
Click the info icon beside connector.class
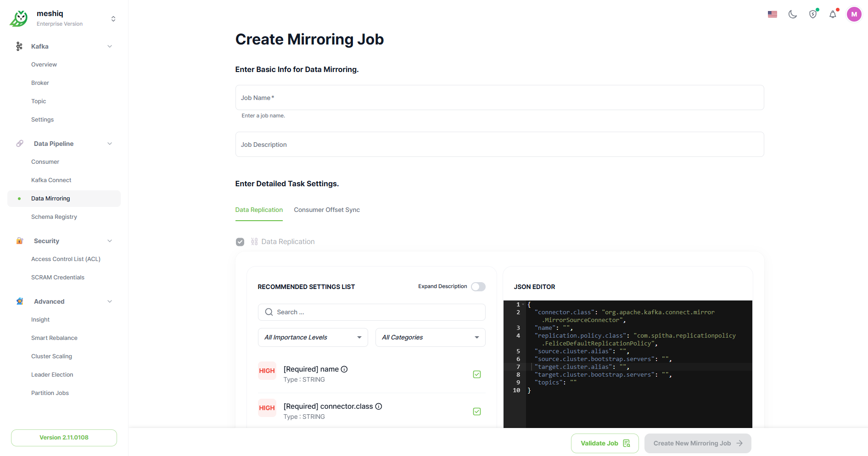[x=379, y=406]
